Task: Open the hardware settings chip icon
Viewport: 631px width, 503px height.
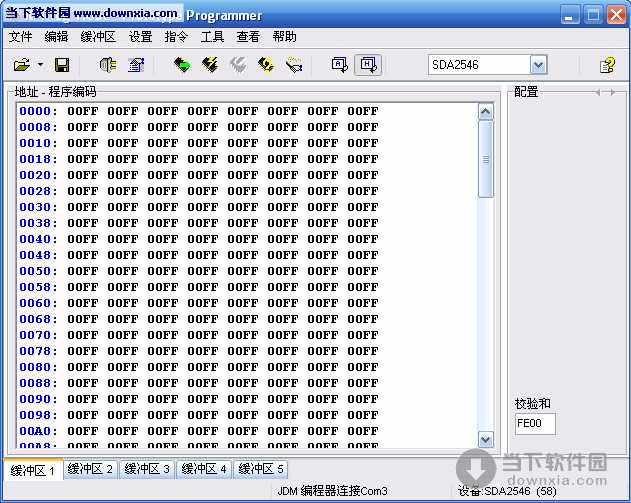Action: (x=107, y=65)
